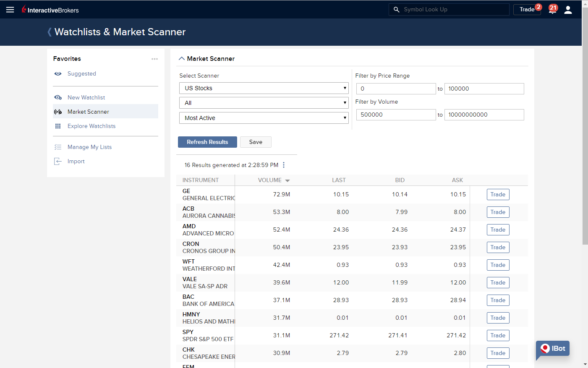
Task: Select Suggested in the sidebar
Action: click(82, 74)
